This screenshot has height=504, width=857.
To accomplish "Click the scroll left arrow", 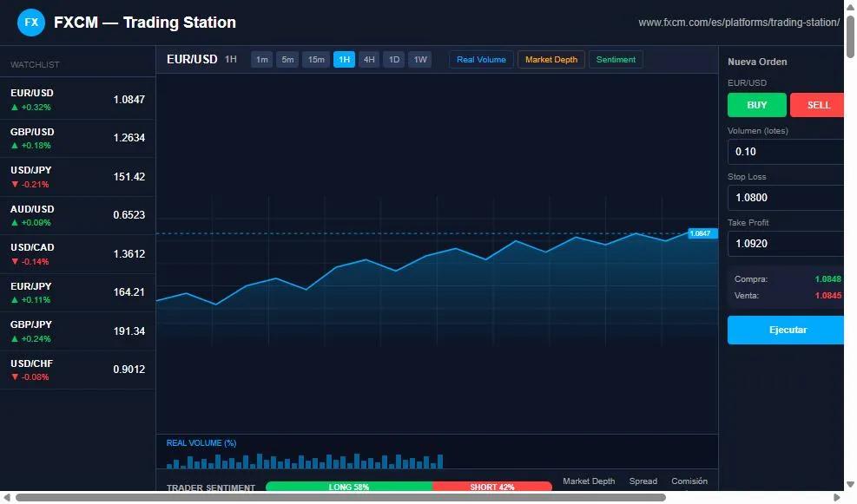I will (x=7, y=497).
